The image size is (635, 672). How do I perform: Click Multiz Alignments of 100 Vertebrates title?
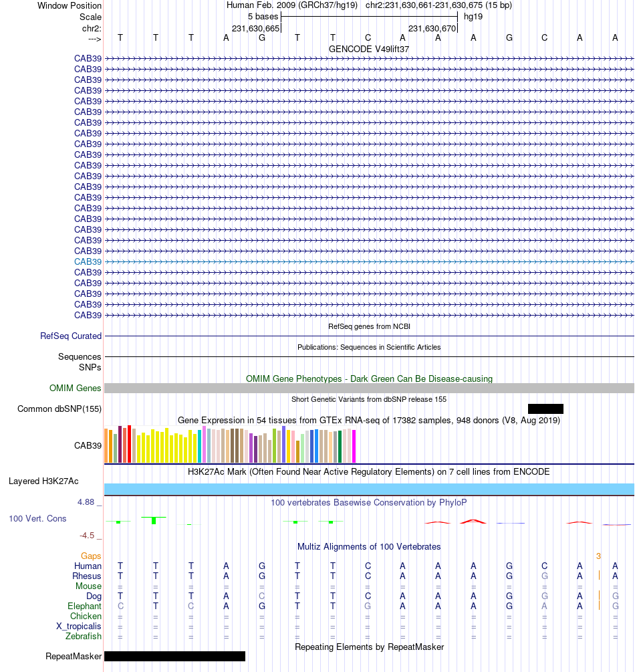click(x=369, y=547)
